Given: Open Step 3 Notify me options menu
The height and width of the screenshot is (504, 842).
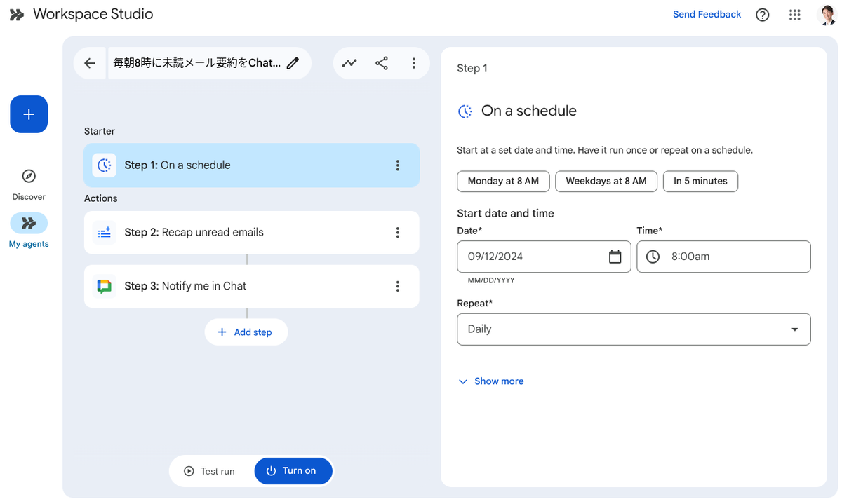Looking at the screenshot, I should point(398,286).
